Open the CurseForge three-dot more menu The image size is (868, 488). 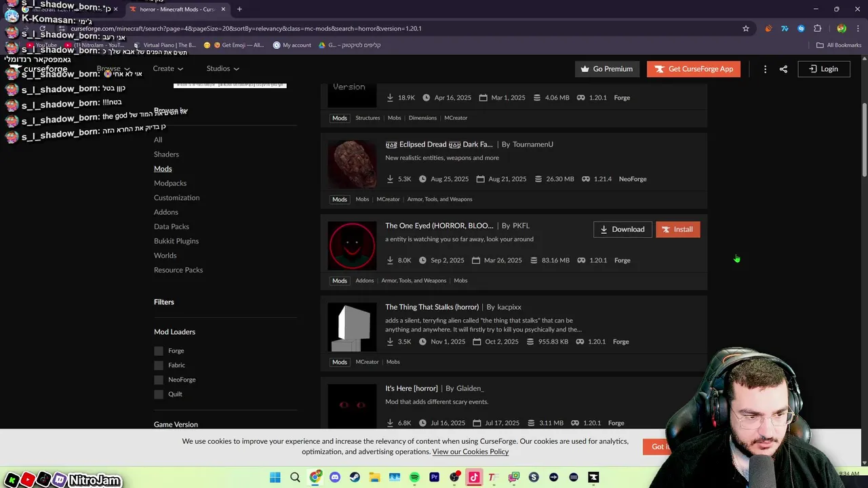(x=765, y=68)
